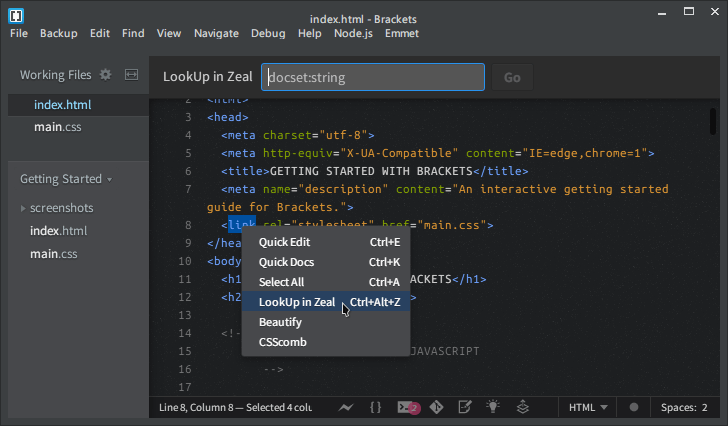Screen dimensions: 728x426
Task: Click the LookUp in Zeal bar label
Action: pyautogui.click(x=208, y=77)
